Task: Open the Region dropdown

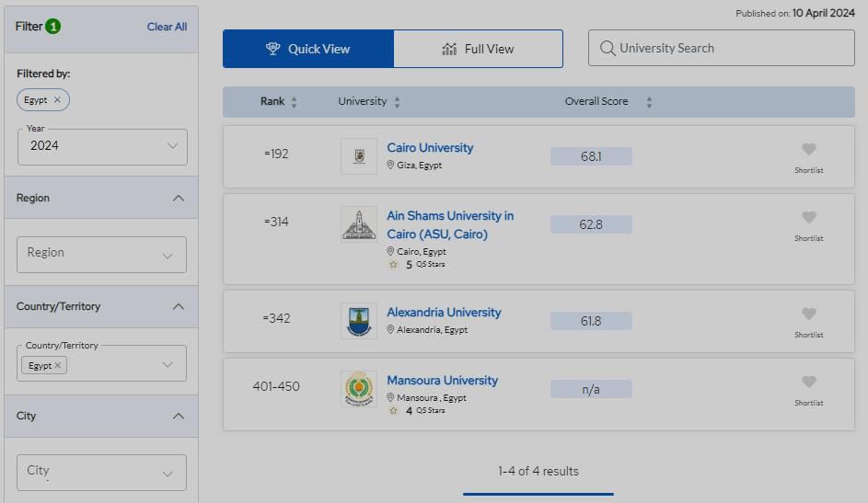Action: [101, 254]
